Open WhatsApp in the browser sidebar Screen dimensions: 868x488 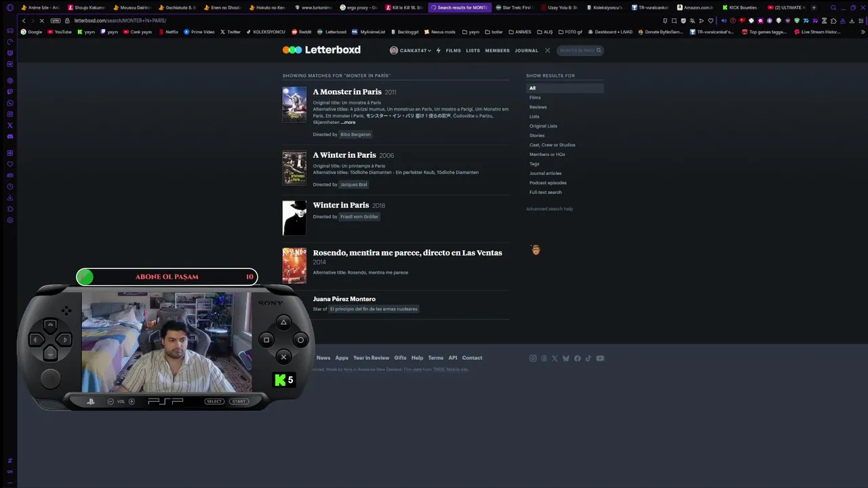pyautogui.click(x=9, y=103)
